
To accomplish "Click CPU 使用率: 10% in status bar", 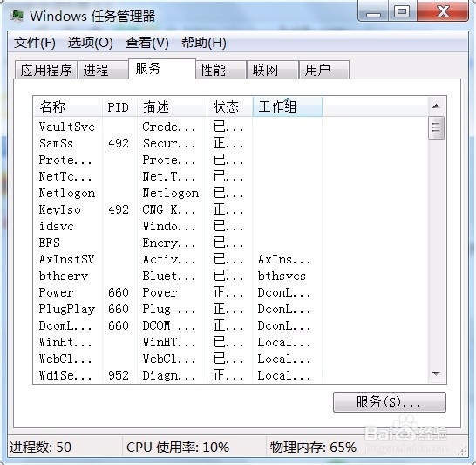I will tap(178, 447).
